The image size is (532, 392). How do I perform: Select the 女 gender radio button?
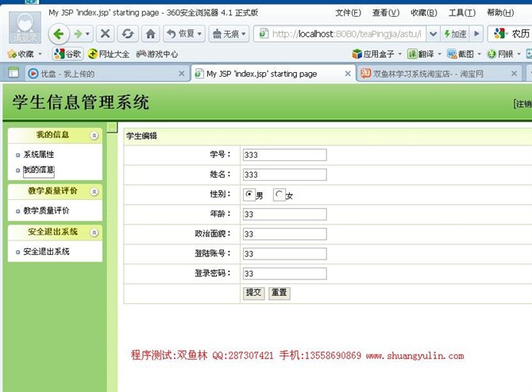click(x=279, y=194)
